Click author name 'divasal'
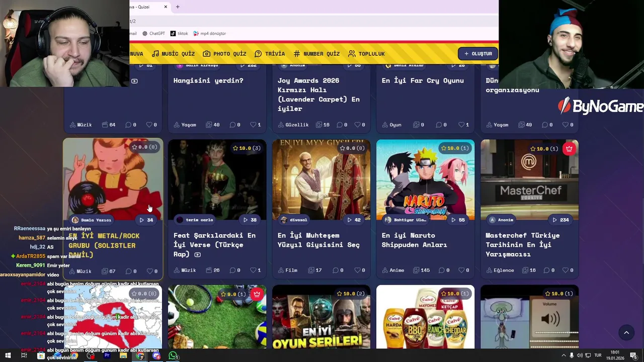This screenshot has width=644, height=362. [x=298, y=220]
